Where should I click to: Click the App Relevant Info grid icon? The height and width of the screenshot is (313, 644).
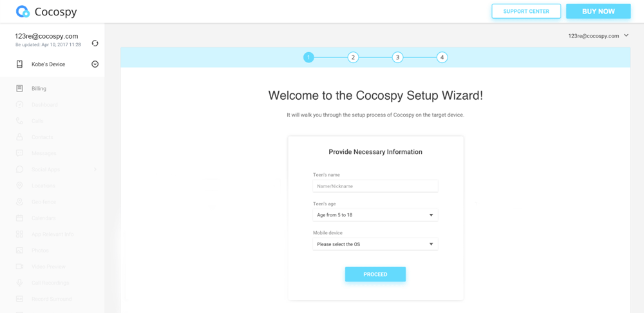(19, 234)
